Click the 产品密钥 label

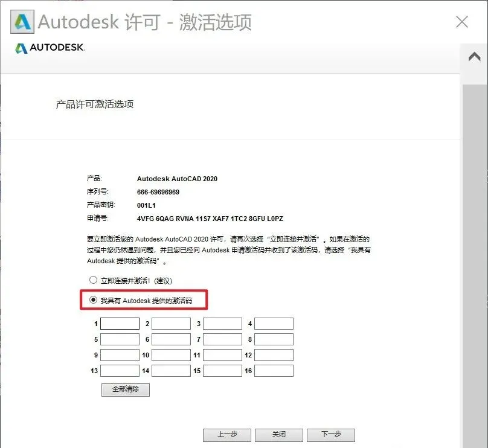(x=101, y=205)
